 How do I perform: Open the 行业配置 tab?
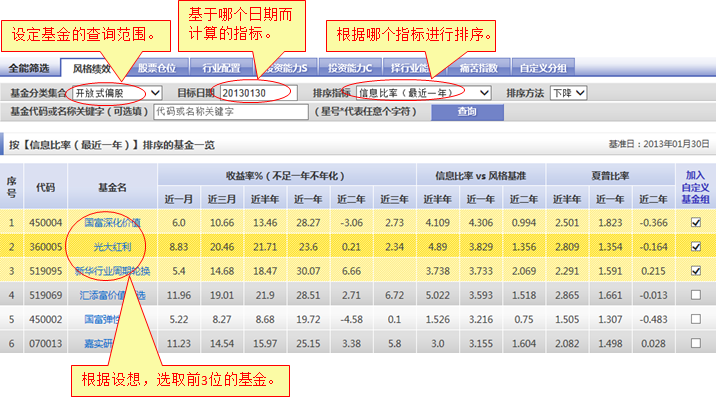click(221, 68)
